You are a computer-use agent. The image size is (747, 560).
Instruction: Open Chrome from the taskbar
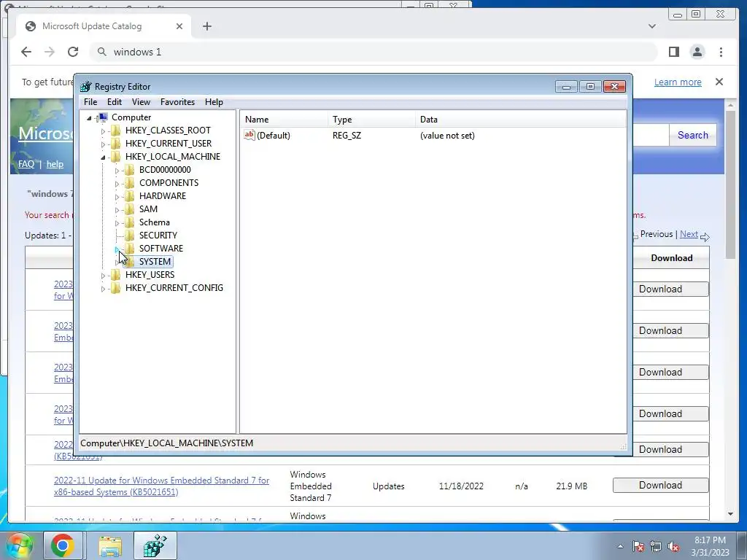tap(63, 545)
